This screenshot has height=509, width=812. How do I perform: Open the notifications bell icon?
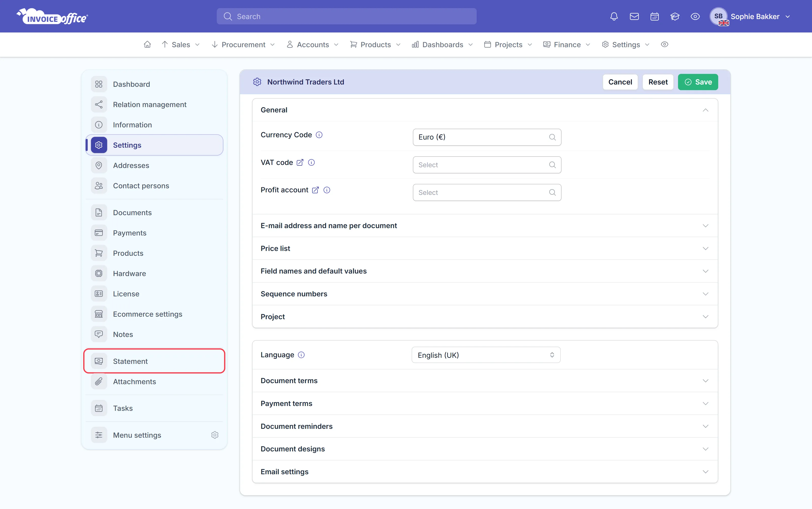click(614, 16)
